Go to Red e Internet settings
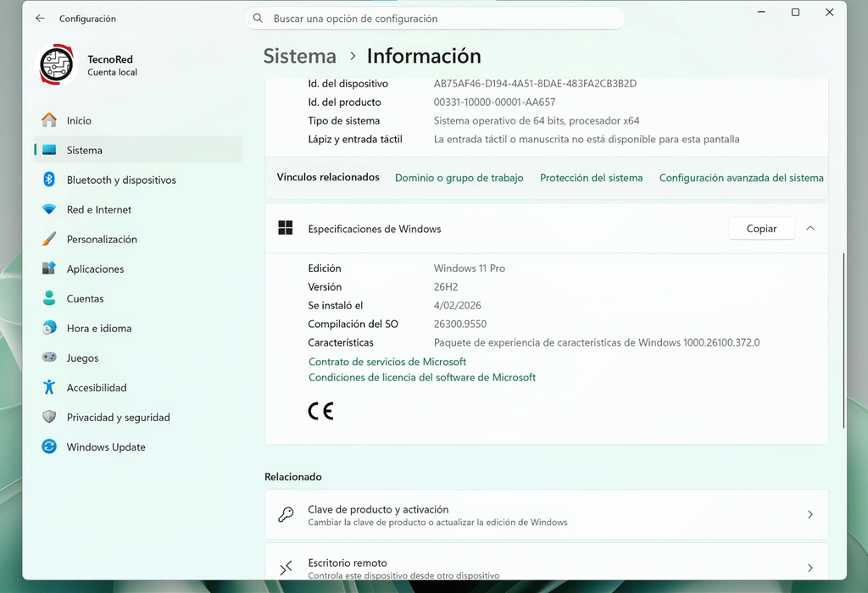This screenshot has width=868, height=593. tap(138, 209)
